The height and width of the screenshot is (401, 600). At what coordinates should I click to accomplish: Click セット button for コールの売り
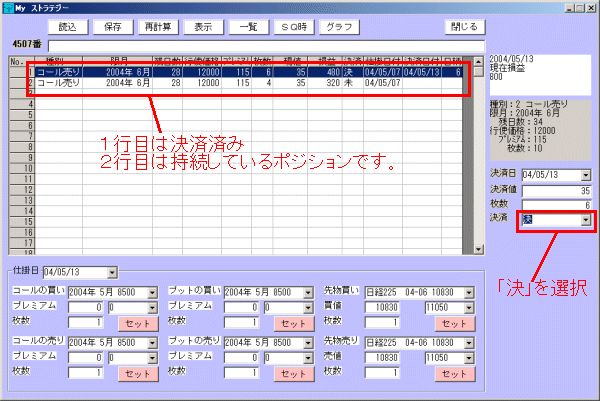click(138, 374)
